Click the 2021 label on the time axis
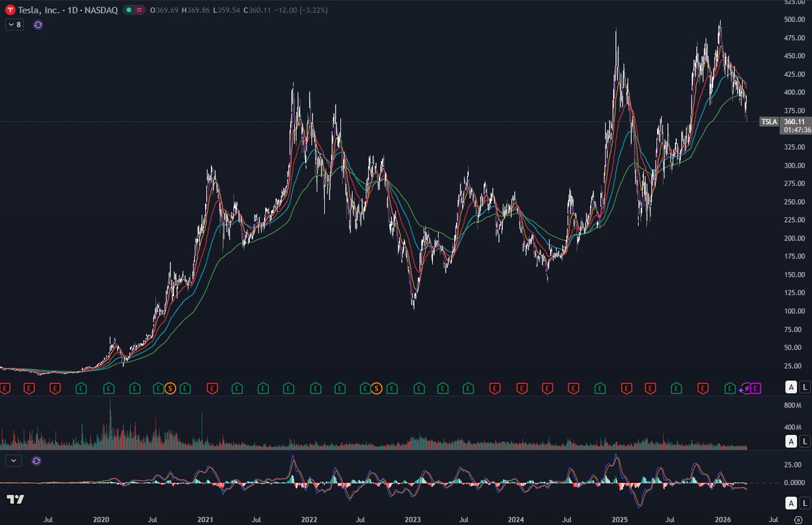Screen dimensions: 812x525 206,520
